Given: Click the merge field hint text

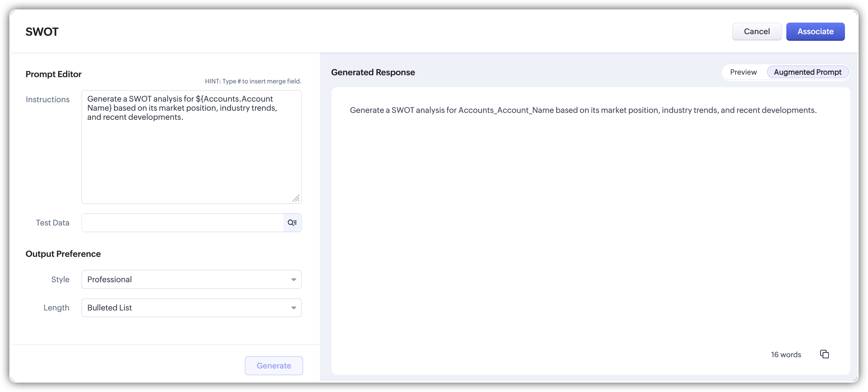Looking at the screenshot, I should tap(253, 81).
